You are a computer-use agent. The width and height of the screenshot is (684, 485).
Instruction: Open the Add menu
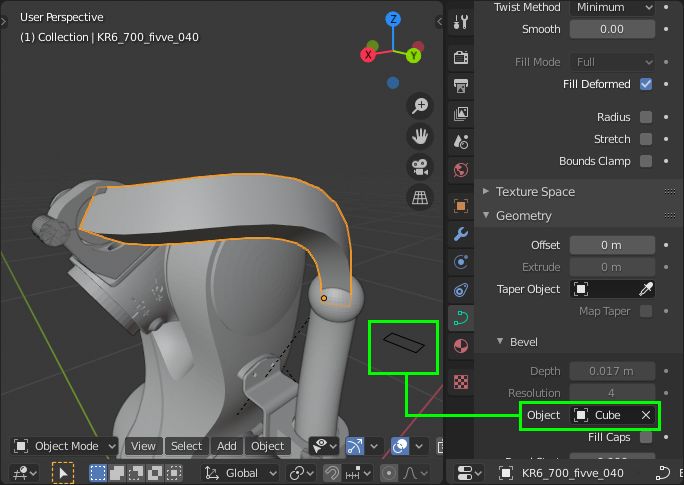pos(227,446)
